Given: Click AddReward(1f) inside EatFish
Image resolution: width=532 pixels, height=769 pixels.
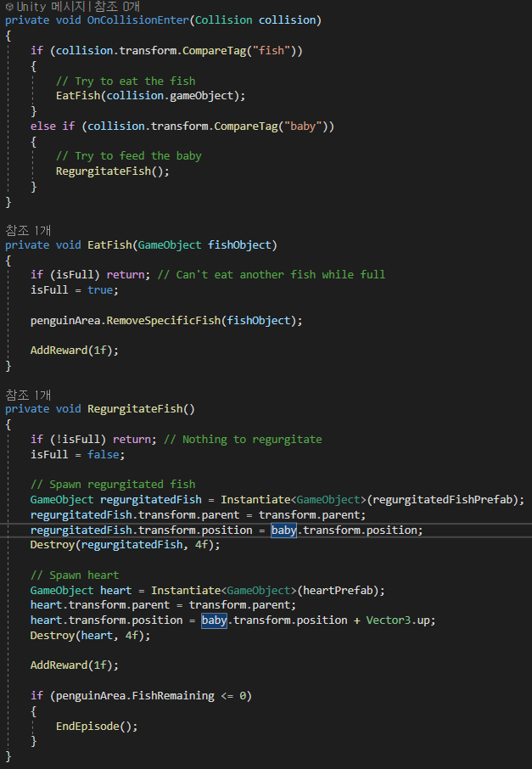Looking at the screenshot, I should [x=75, y=351].
